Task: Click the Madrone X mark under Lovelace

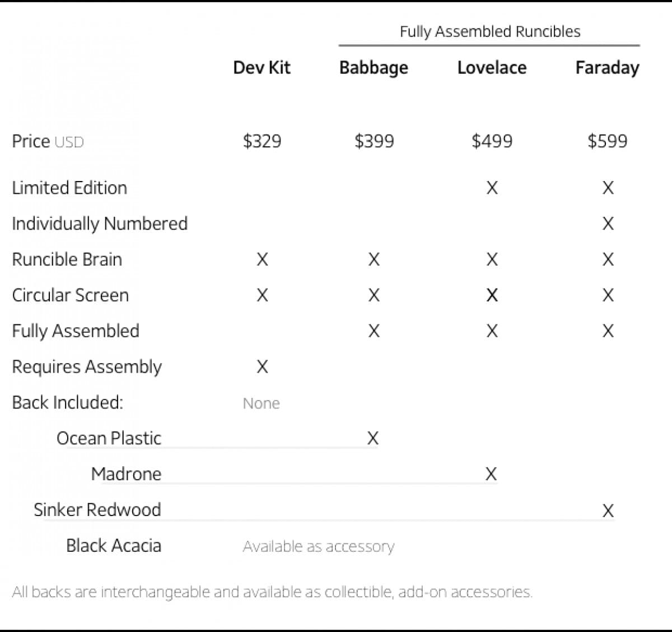Action: [491, 474]
